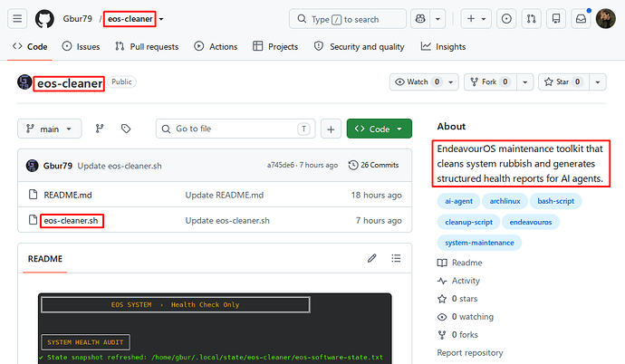Expand the Star lists dropdown arrow

point(598,82)
